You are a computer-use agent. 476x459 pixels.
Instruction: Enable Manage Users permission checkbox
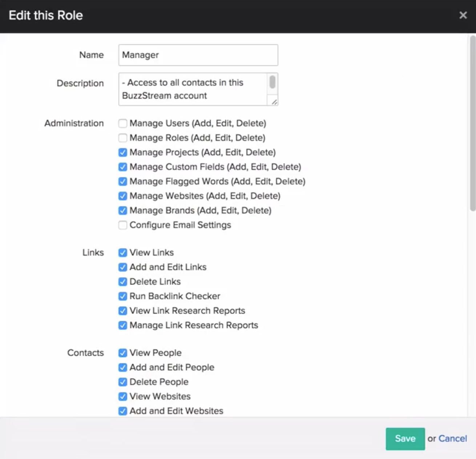[x=123, y=123]
